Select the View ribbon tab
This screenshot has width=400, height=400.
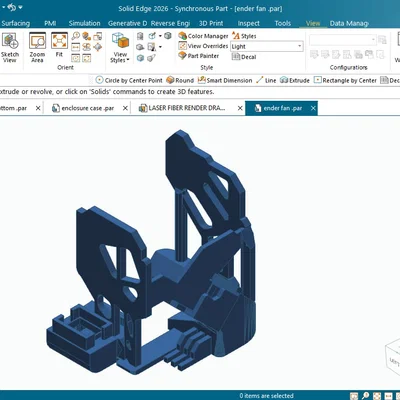313,23
